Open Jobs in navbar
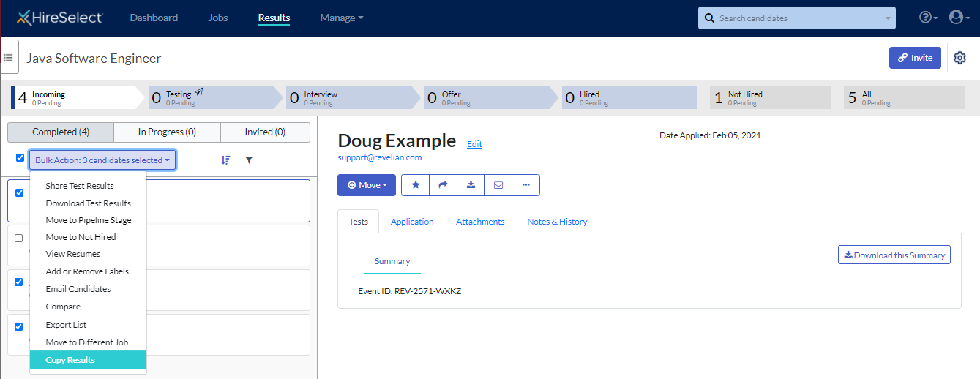This screenshot has height=379, width=980. (218, 18)
